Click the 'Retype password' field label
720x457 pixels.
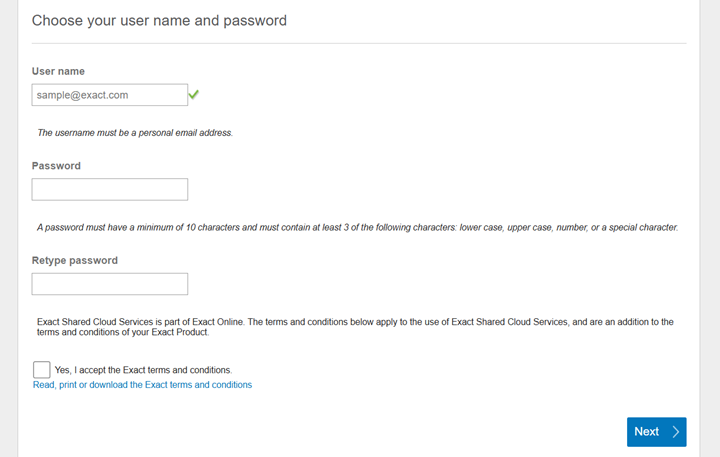pos(74,260)
